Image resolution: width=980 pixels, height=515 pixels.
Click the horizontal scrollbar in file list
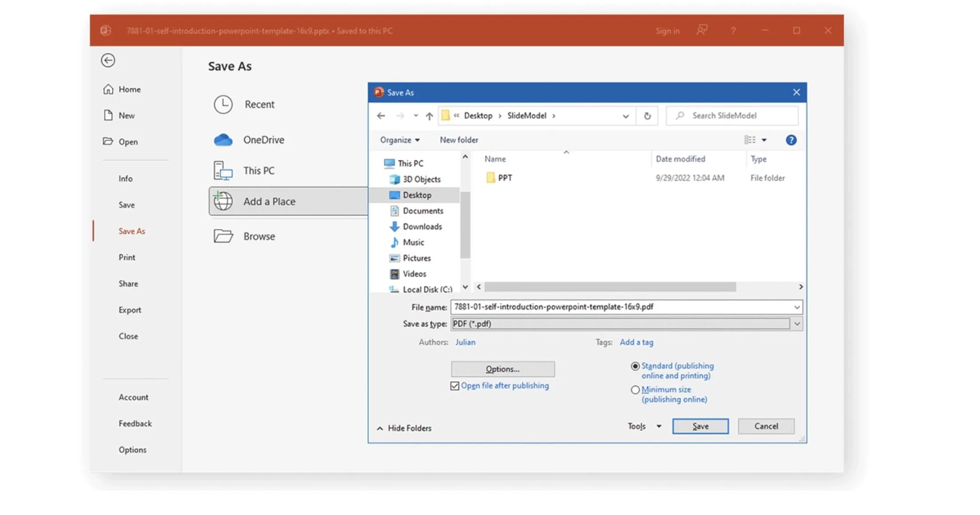coord(610,287)
